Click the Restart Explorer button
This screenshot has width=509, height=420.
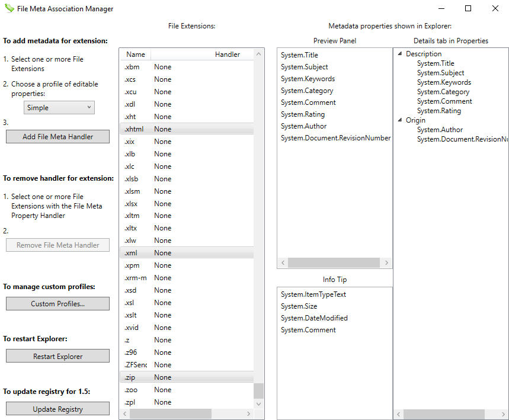coord(57,355)
